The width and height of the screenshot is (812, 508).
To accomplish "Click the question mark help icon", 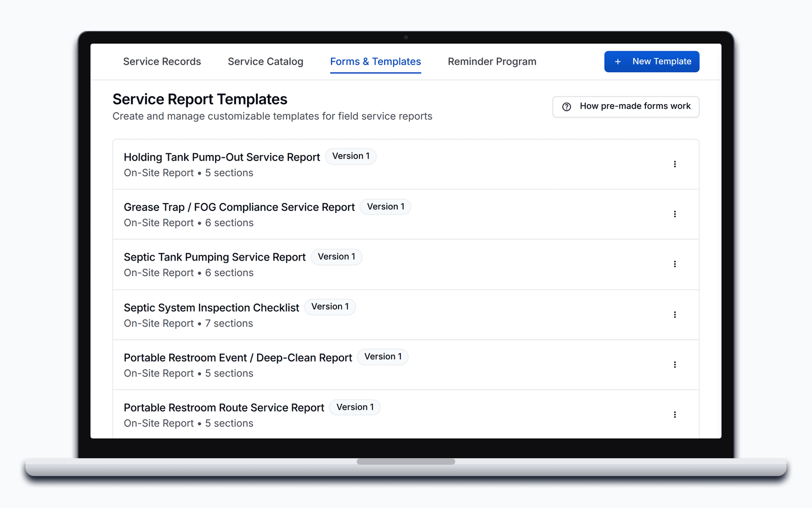I will coord(566,107).
